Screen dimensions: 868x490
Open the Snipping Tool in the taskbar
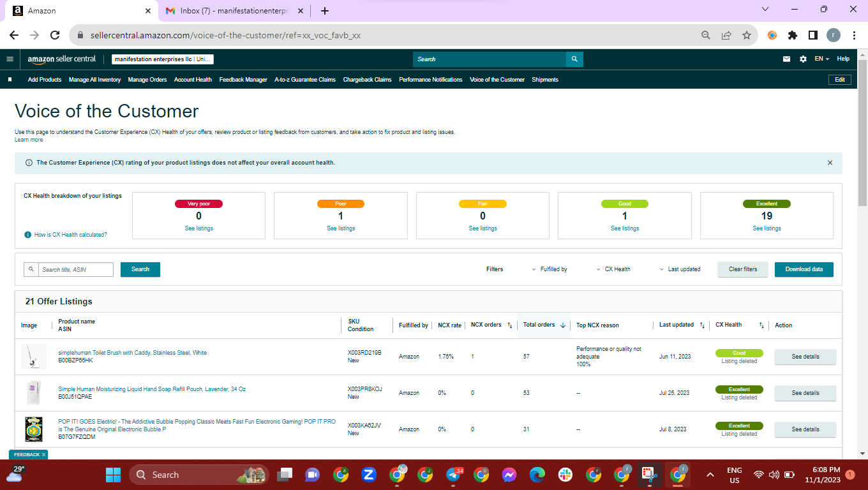tap(649, 475)
